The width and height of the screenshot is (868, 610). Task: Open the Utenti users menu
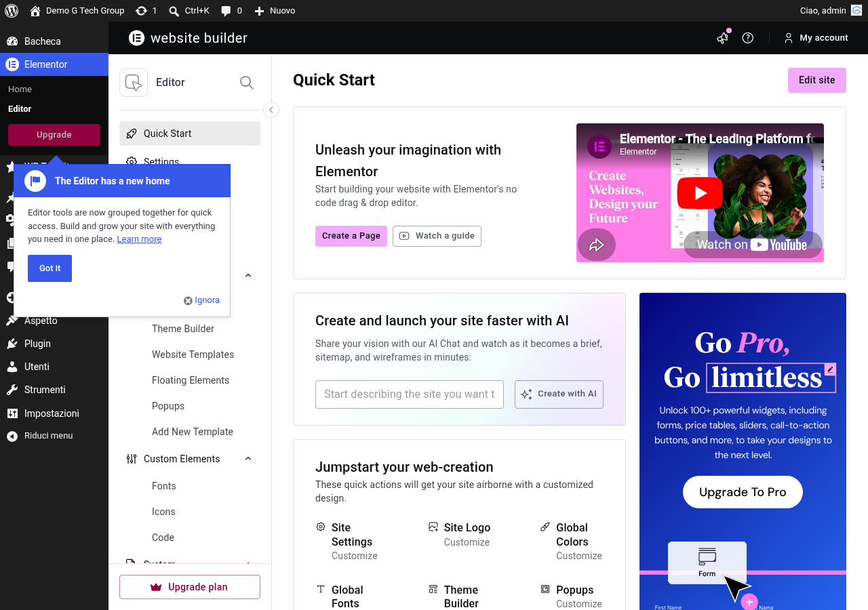pos(54,367)
